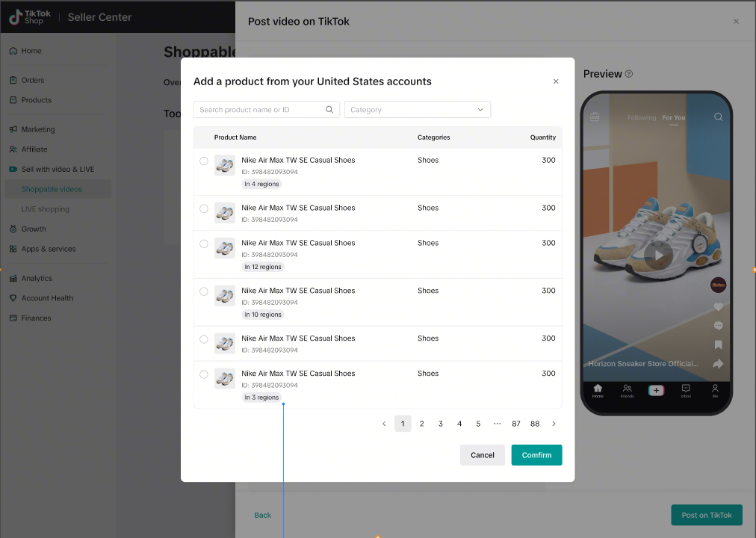Go to page 88 of products
The image size is (756, 538).
click(x=535, y=424)
